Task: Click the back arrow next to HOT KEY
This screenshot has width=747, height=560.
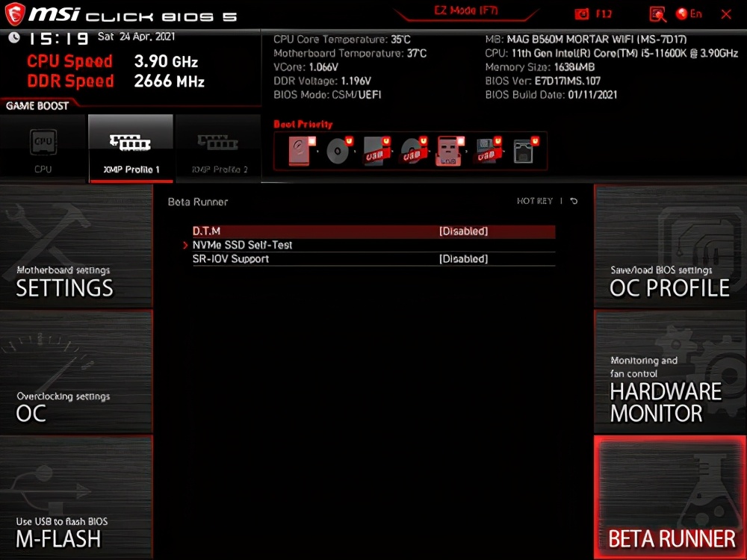Action: point(574,201)
